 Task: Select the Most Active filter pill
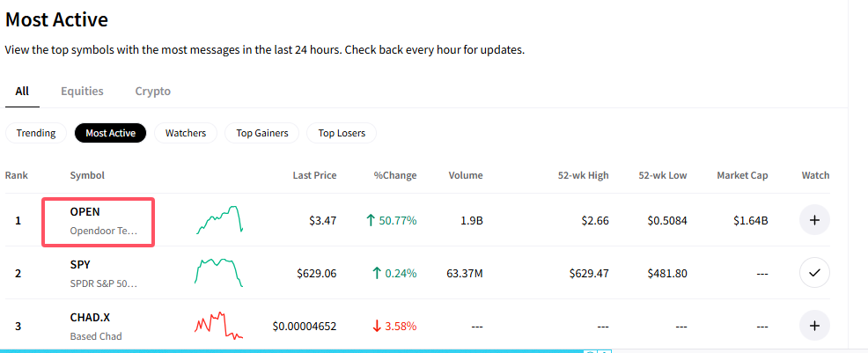[x=111, y=133]
